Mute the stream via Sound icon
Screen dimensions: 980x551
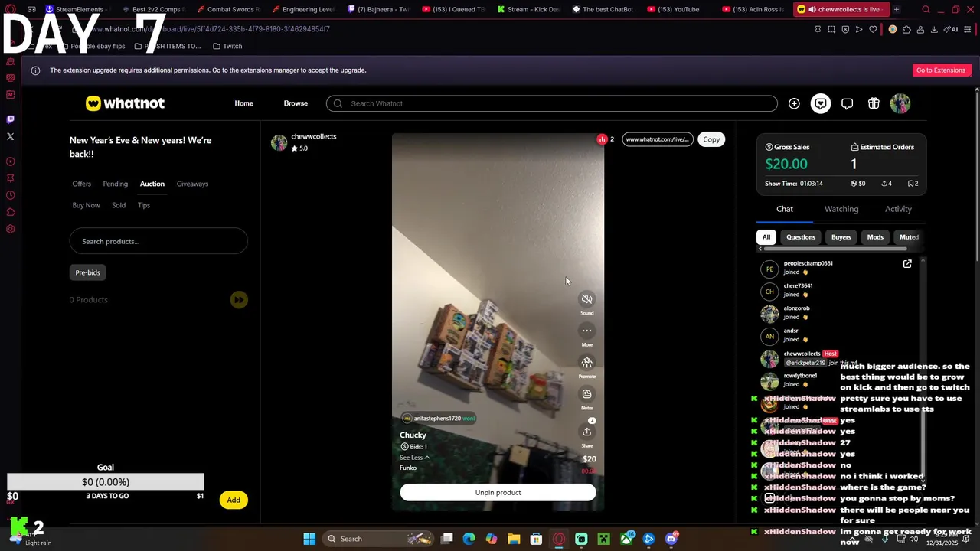tap(586, 299)
